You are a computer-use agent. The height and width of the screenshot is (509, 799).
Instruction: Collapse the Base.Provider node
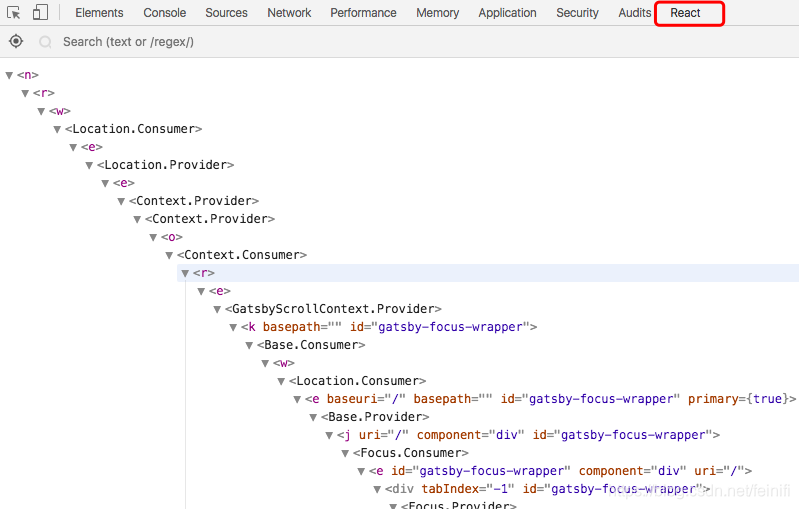313,417
